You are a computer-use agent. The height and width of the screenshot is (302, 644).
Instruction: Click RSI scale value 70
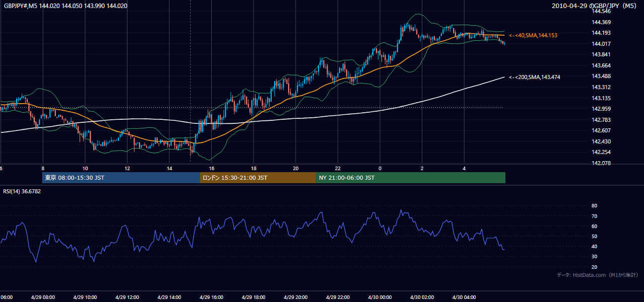[x=594, y=216]
